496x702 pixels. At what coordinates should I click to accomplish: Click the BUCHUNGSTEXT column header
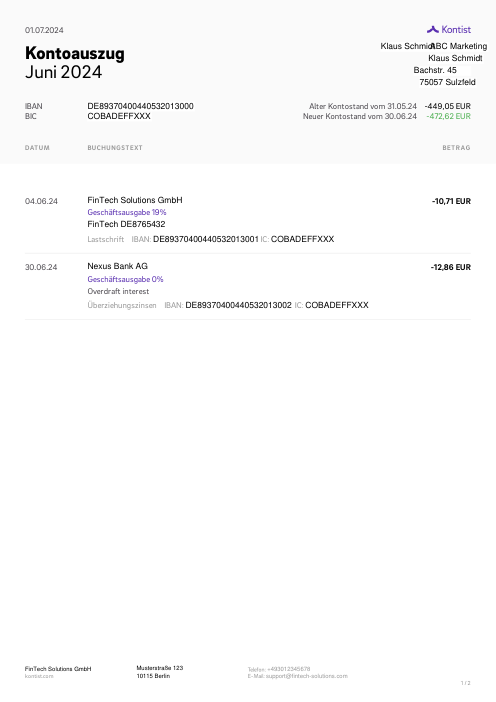115,148
